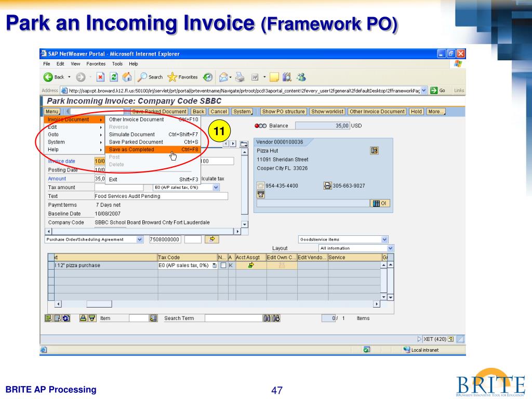Open the IE Favorites menu
532x399 pixels.
[96, 64]
